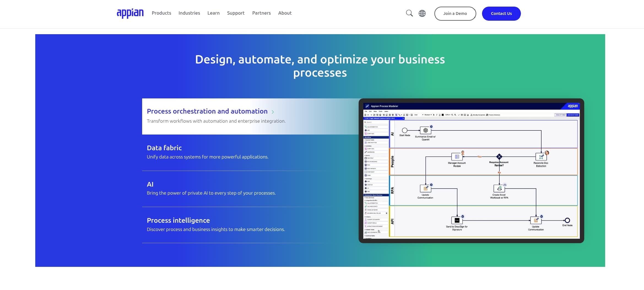Click the Join a Demo button
The image size is (644, 290).
point(455,14)
